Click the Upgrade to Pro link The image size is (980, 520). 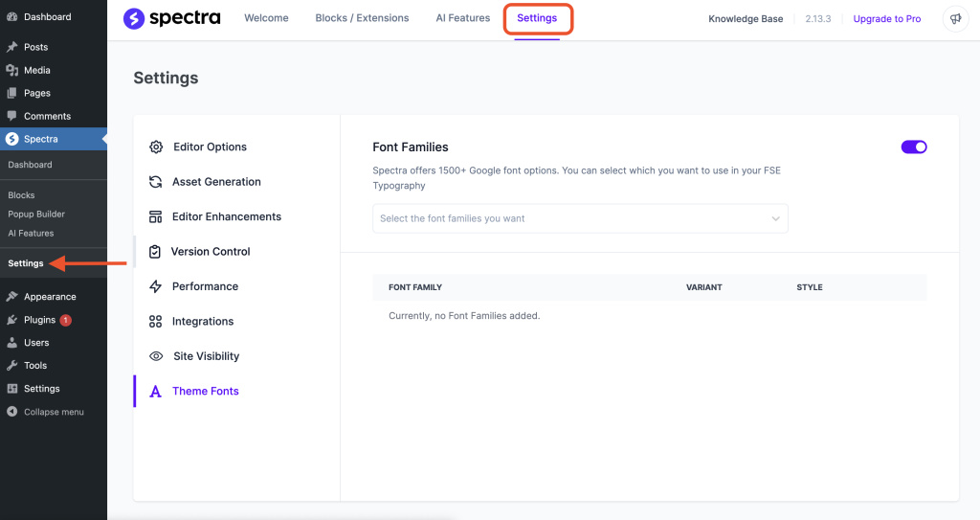(x=886, y=19)
